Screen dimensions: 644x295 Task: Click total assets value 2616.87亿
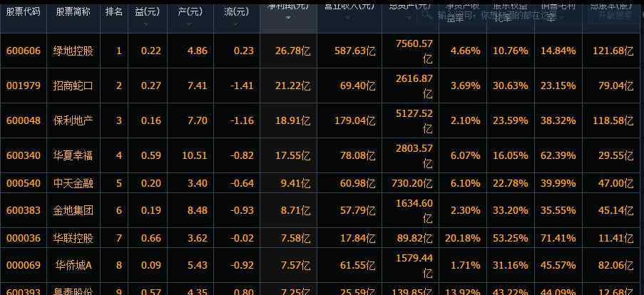pos(414,86)
